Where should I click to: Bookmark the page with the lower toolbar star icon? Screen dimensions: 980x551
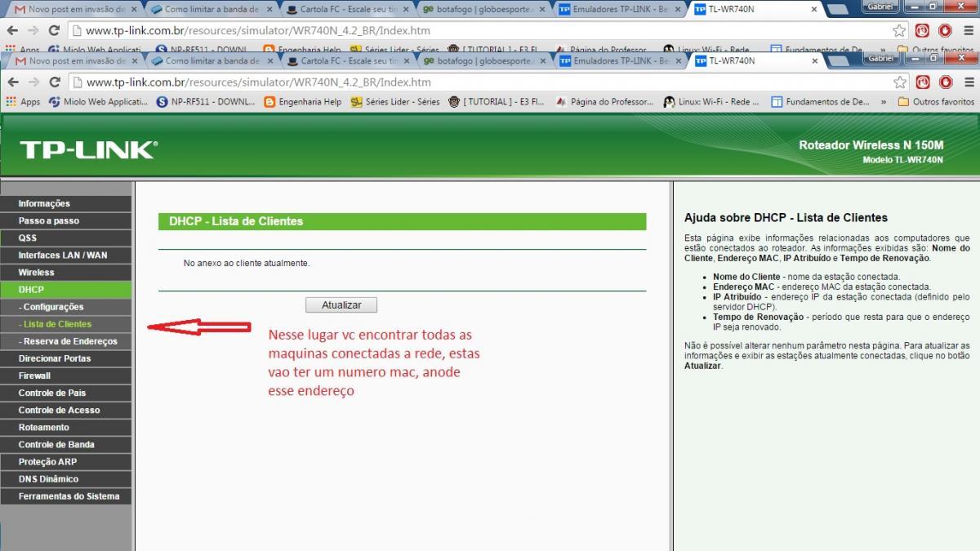(899, 82)
